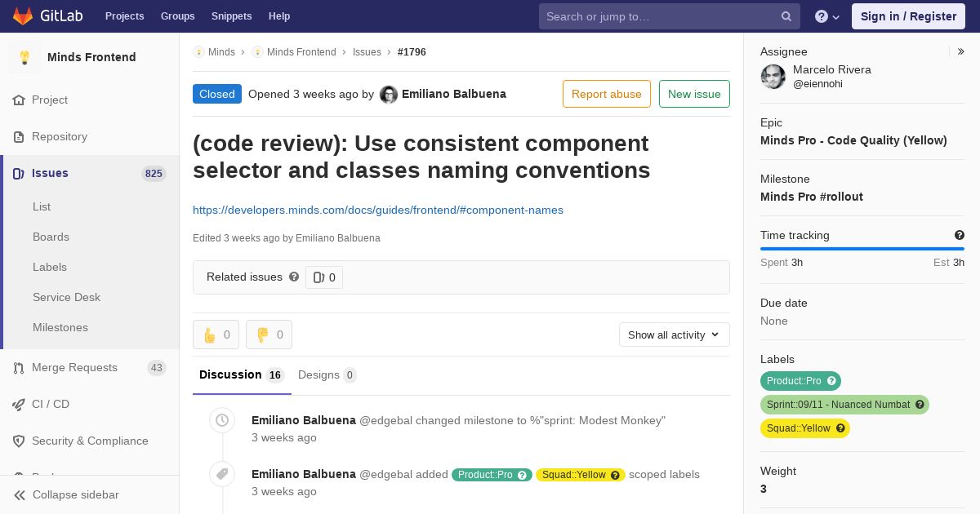Click the #1796 breadcrumb item
Viewport: 980px width, 514px height.
tap(412, 51)
